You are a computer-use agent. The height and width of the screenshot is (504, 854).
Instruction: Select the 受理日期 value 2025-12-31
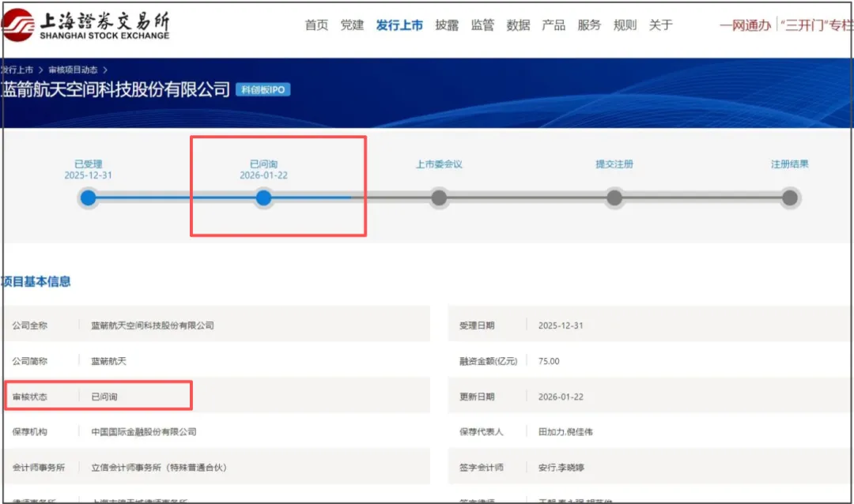pos(561,325)
